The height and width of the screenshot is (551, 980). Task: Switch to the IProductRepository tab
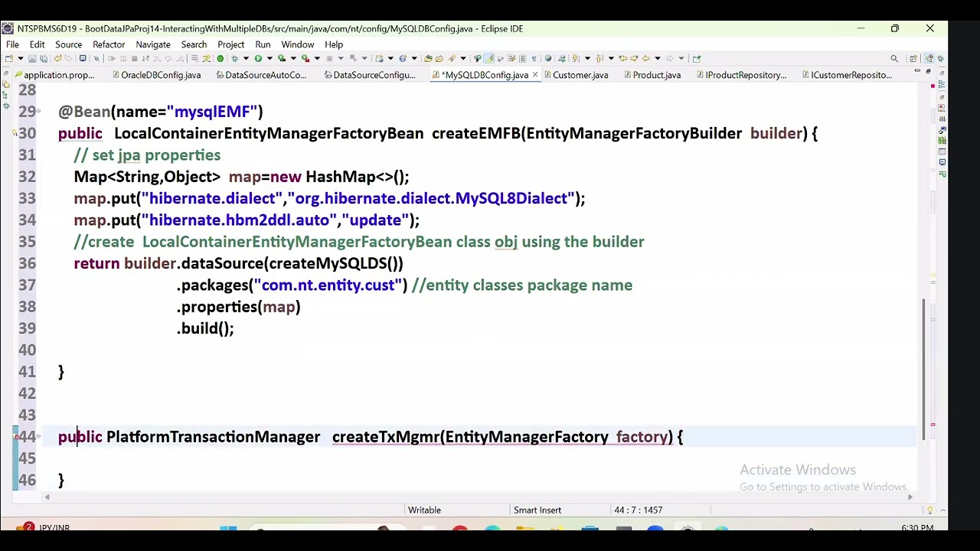click(x=740, y=75)
